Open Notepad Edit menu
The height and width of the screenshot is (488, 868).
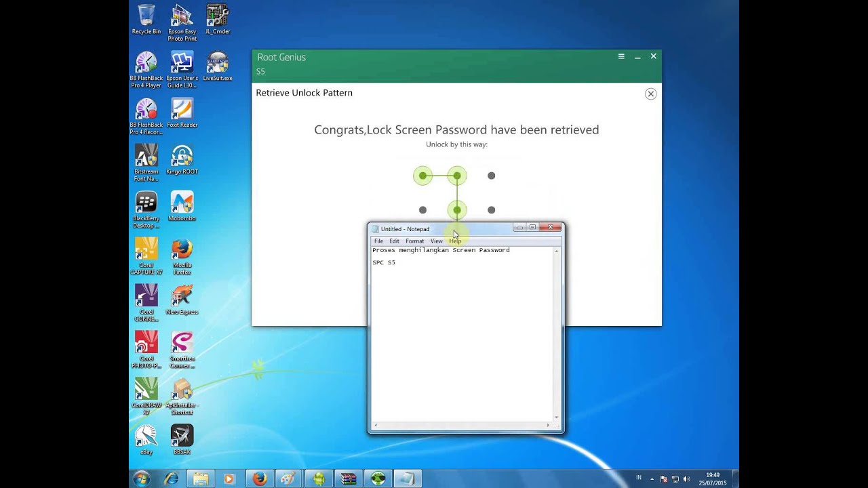coord(394,241)
